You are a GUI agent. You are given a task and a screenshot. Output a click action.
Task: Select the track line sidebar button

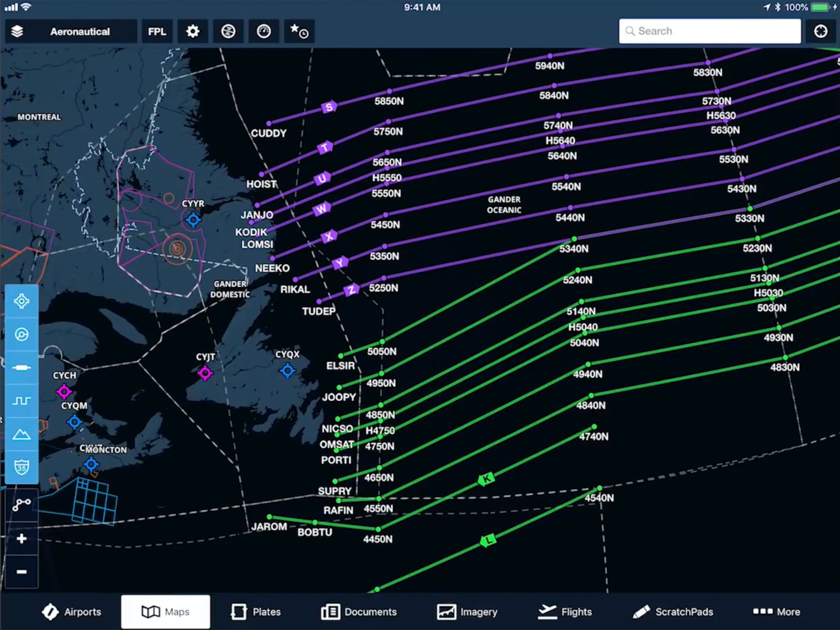pos(22,367)
